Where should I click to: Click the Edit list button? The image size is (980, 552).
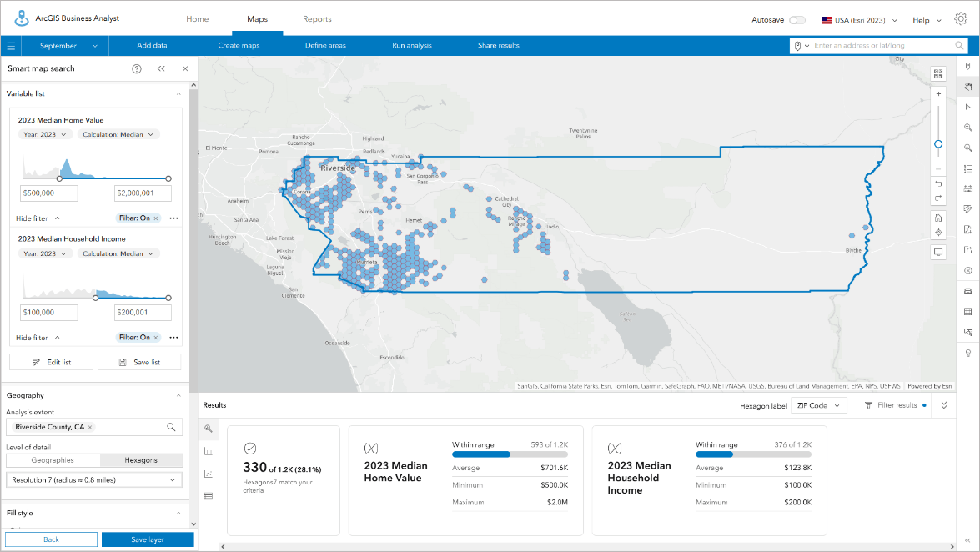point(51,361)
